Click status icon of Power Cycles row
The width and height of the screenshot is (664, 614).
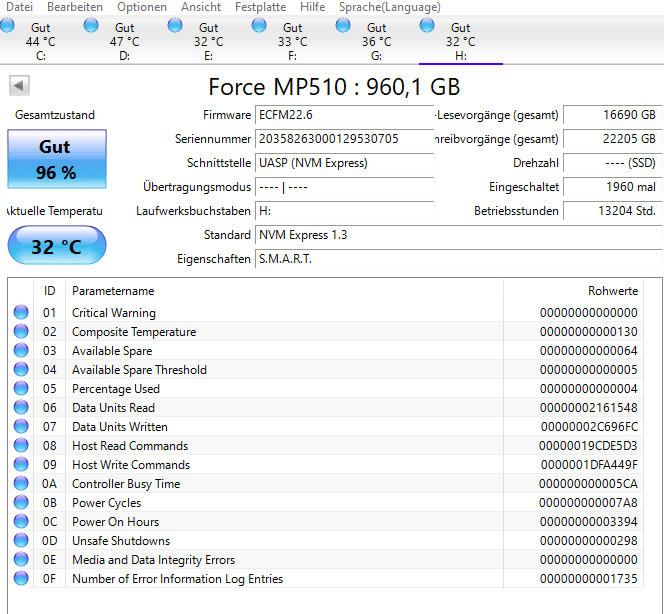coord(21,502)
